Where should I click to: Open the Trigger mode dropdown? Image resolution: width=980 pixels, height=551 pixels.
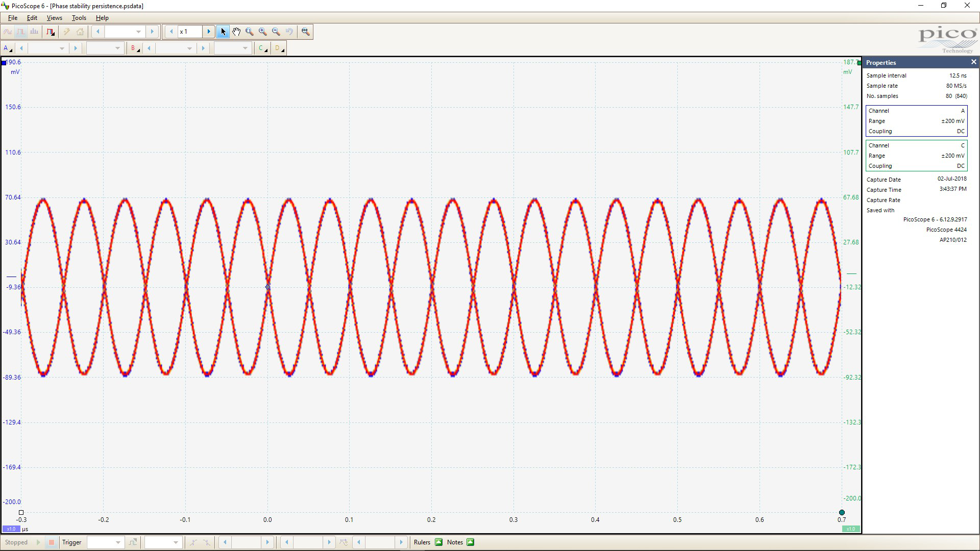click(x=106, y=542)
